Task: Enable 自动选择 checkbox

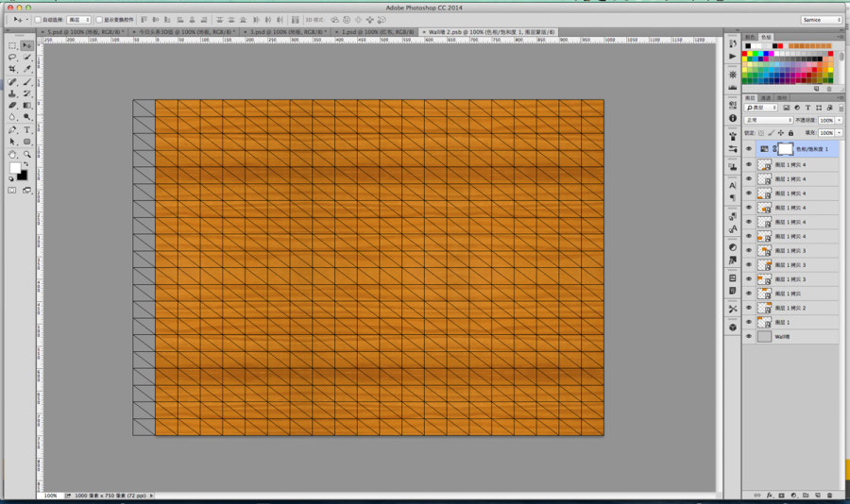Action: [x=38, y=20]
